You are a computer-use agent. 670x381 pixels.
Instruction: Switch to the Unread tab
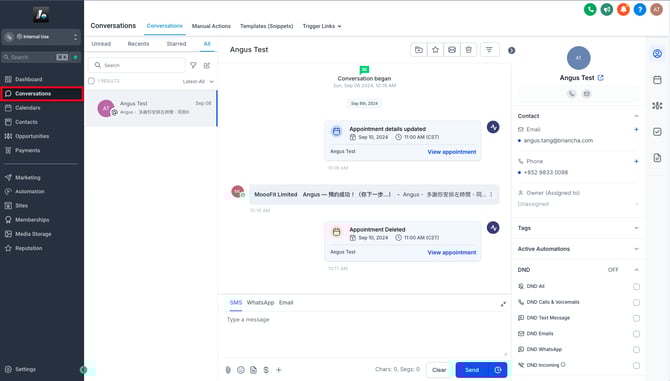[x=101, y=44]
